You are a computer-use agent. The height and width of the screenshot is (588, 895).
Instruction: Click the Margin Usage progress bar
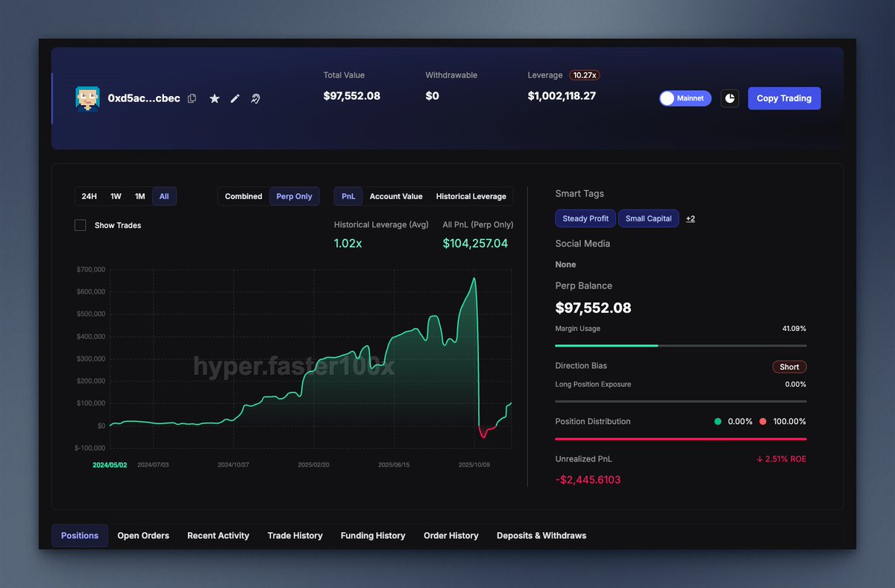coord(681,346)
